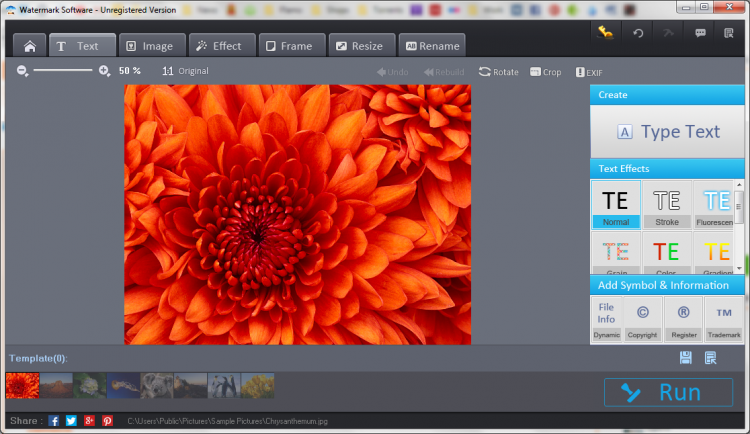Rotate the image using the Rotate tool

499,72
